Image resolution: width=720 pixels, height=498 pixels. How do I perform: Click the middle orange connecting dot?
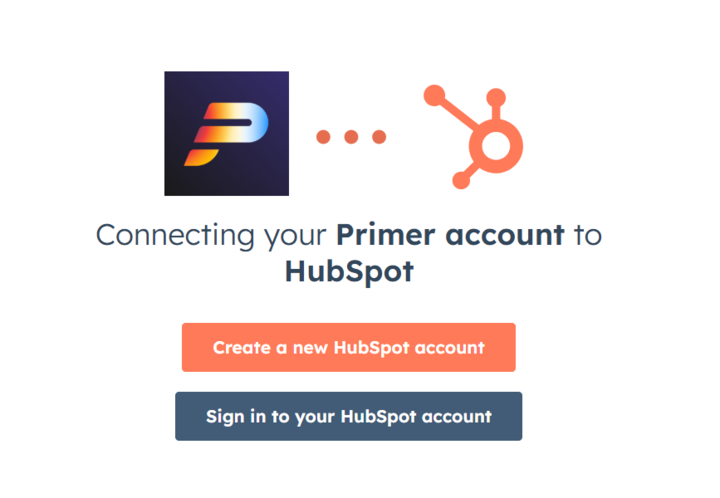click(351, 137)
